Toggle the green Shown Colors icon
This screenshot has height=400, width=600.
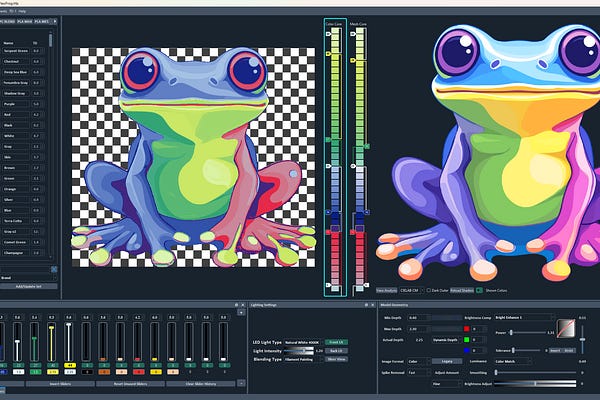pos(479,291)
